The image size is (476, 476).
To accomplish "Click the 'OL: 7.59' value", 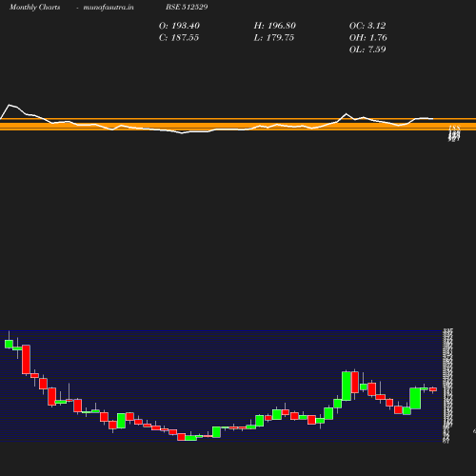I will pyautogui.click(x=367, y=50).
